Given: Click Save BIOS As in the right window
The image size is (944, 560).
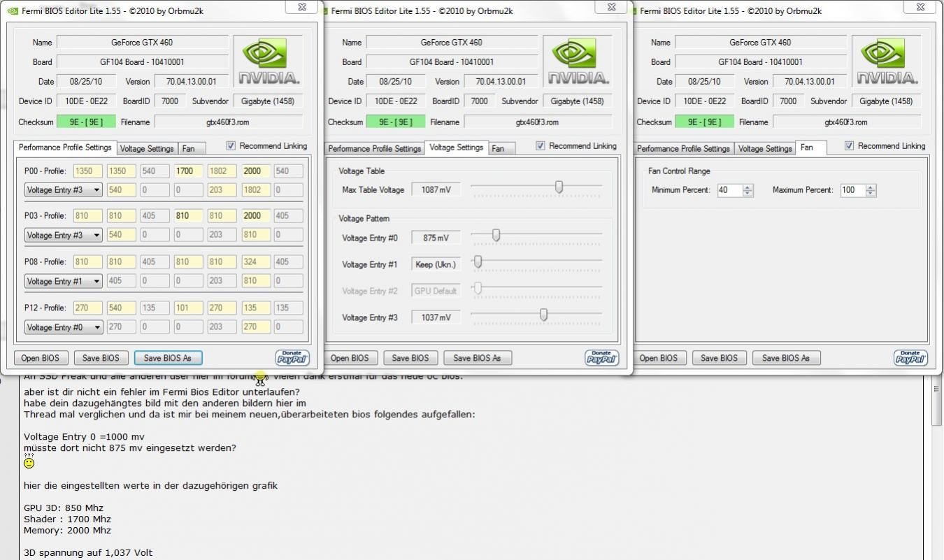Looking at the screenshot, I should click(786, 358).
